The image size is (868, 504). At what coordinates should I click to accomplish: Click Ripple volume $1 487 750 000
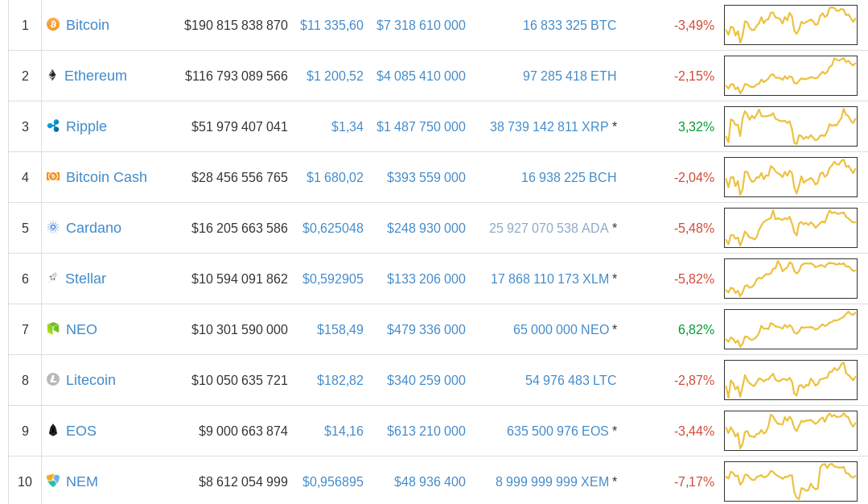click(421, 127)
